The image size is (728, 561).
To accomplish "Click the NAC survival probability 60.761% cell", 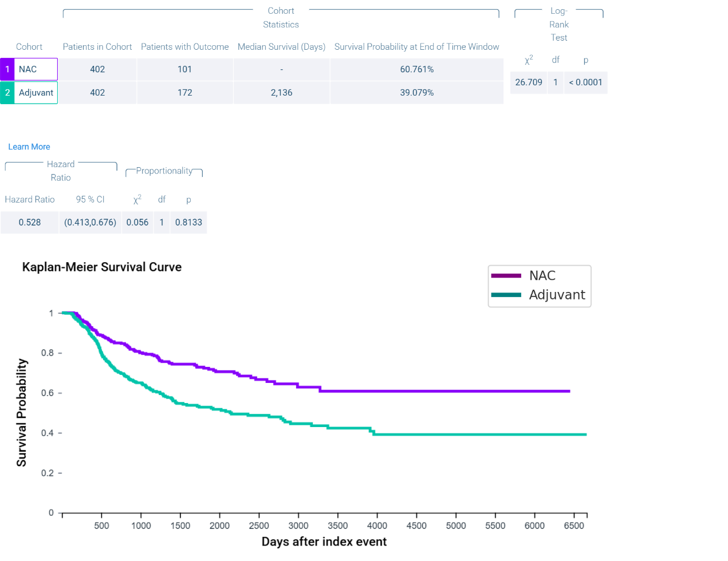I will click(416, 69).
